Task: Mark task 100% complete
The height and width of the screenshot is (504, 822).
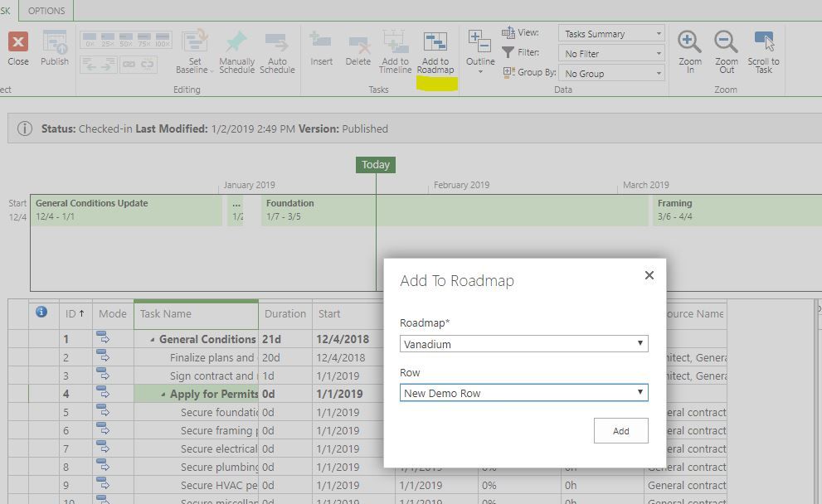Action: (x=163, y=40)
